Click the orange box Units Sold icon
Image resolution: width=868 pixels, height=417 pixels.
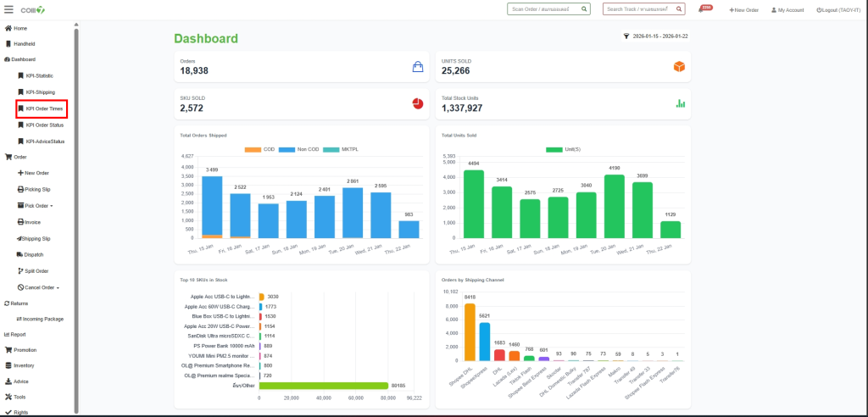tap(679, 66)
